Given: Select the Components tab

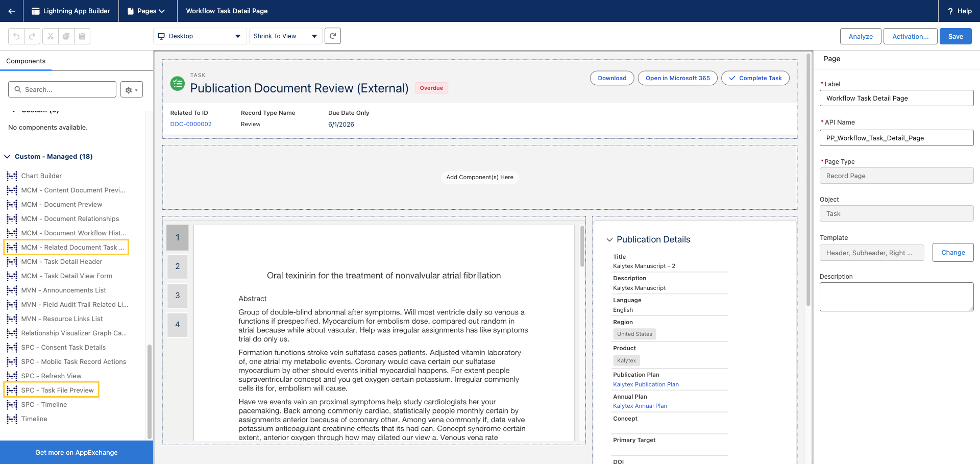Looking at the screenshot, I should 26,61.
